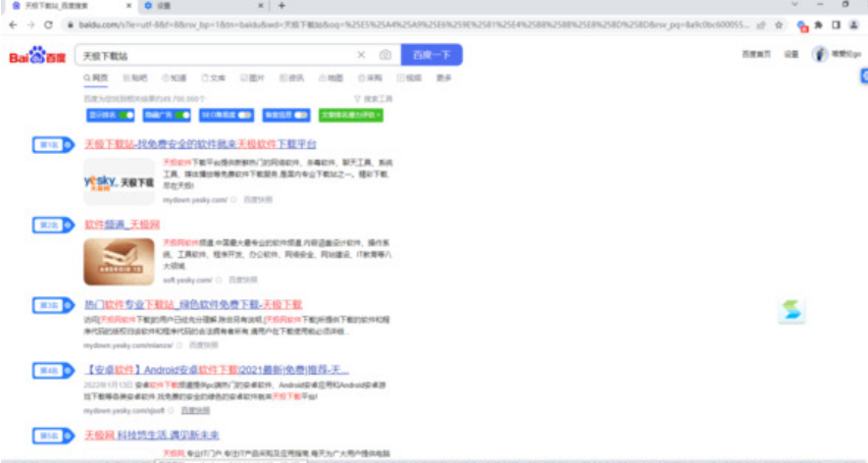This screenshot has width=868, height=463.
Task: Close the 天极下载站 Baidu search tab
Action: pyautogui.click(x=129, y=6)
